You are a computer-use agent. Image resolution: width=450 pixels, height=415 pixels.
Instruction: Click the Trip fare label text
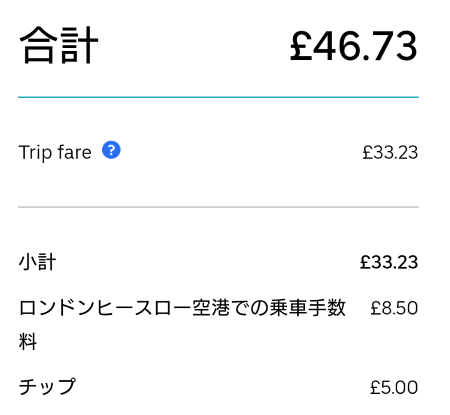click(x=55, y=153)
